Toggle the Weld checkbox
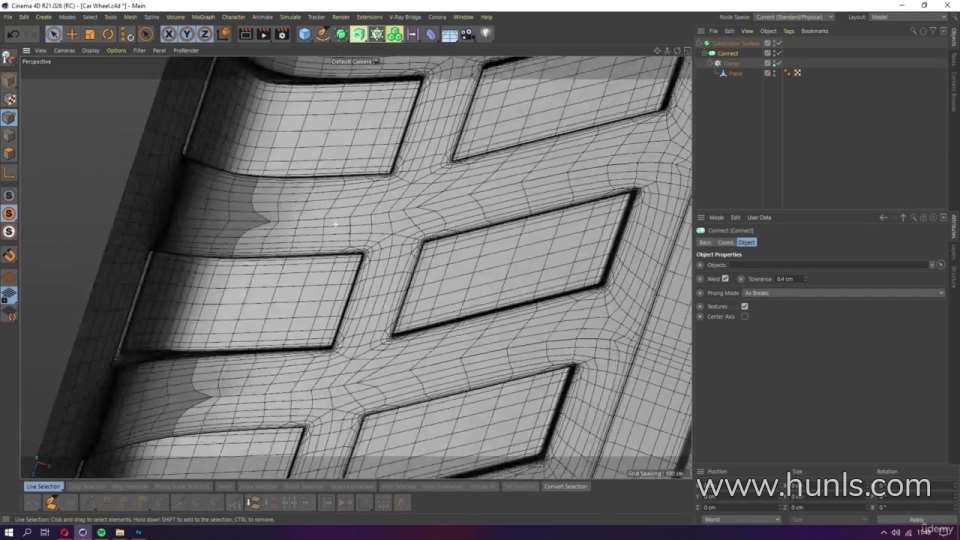The height and width of the screenshot is (540, 960). click(725, 278)
